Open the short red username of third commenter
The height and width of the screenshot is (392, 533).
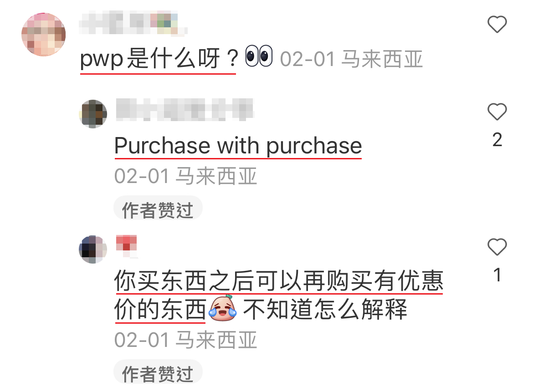click(x=127, y=246)
